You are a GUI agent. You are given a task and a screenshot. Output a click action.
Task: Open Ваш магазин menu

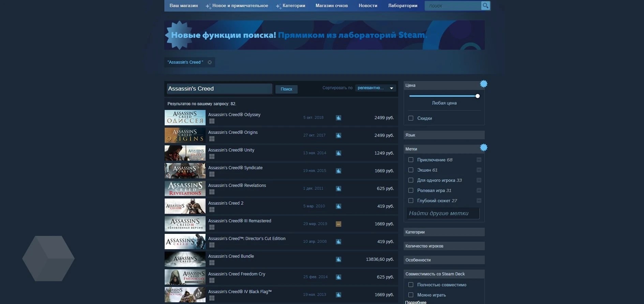[x=184, y=5]
